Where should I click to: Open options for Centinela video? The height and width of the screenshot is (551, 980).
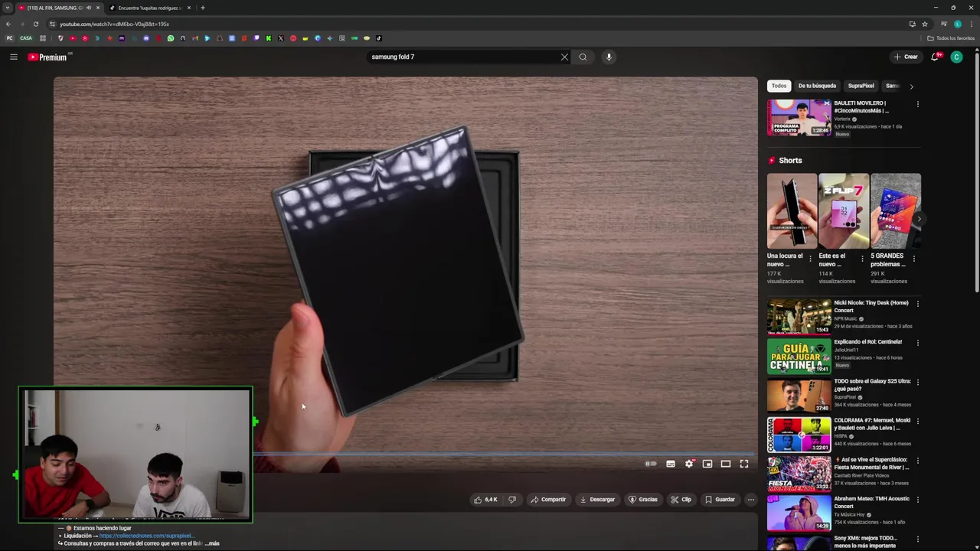(918, 343)
